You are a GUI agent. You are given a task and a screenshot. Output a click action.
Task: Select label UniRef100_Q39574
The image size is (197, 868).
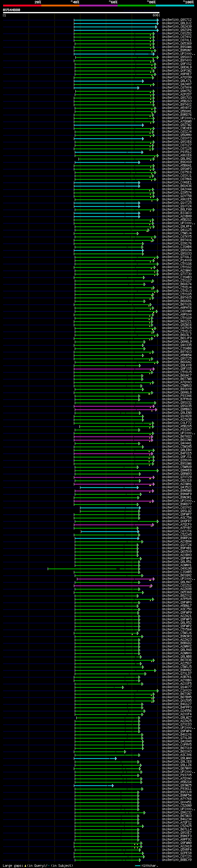point(177,193)
